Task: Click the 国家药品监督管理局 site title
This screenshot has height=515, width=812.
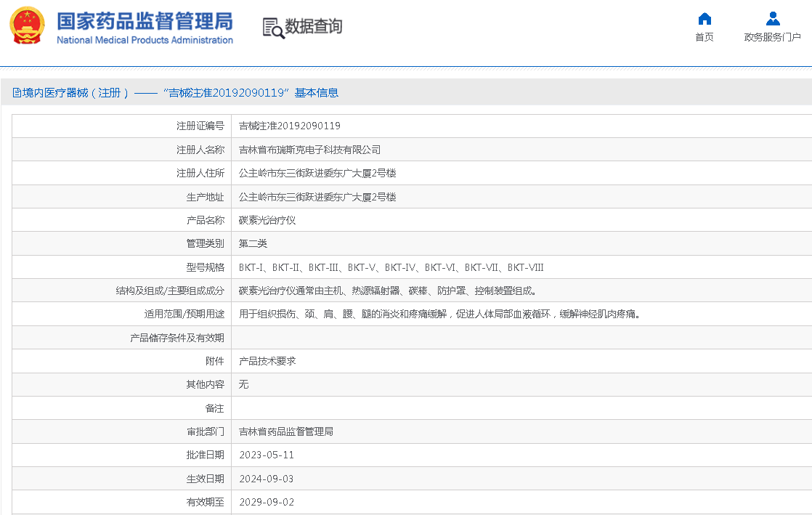Action: pyautogui.click(x=145, y=20)
